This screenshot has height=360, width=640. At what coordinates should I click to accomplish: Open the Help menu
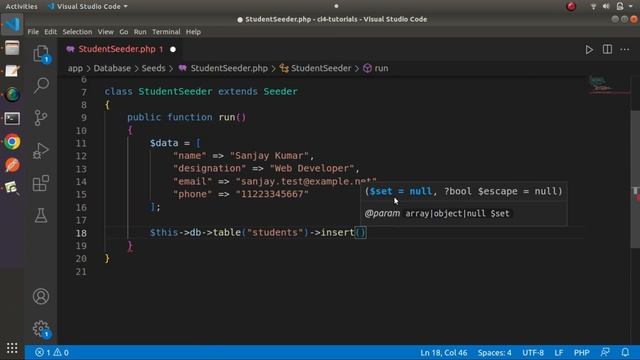click(193, 32)
